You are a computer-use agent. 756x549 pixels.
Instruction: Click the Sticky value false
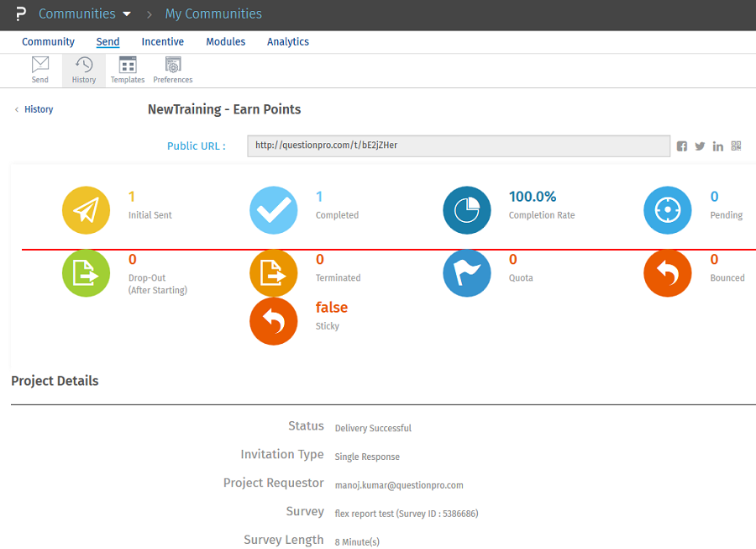click(332, 308)
